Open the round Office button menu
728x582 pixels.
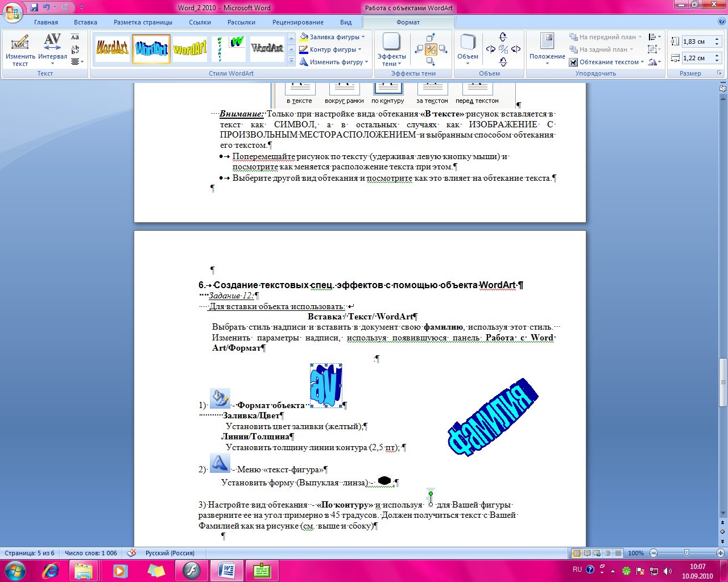pos(13,13)
